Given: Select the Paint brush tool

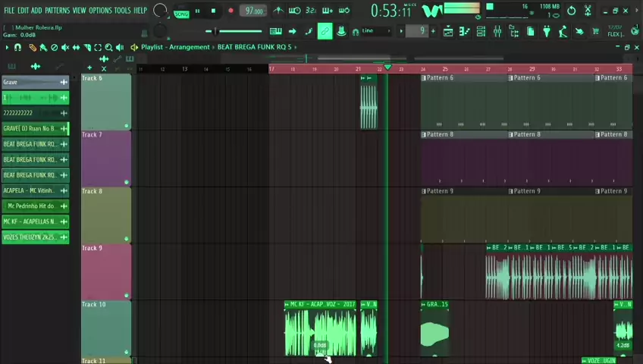Looking at the screenshot, I should [43, 48].
